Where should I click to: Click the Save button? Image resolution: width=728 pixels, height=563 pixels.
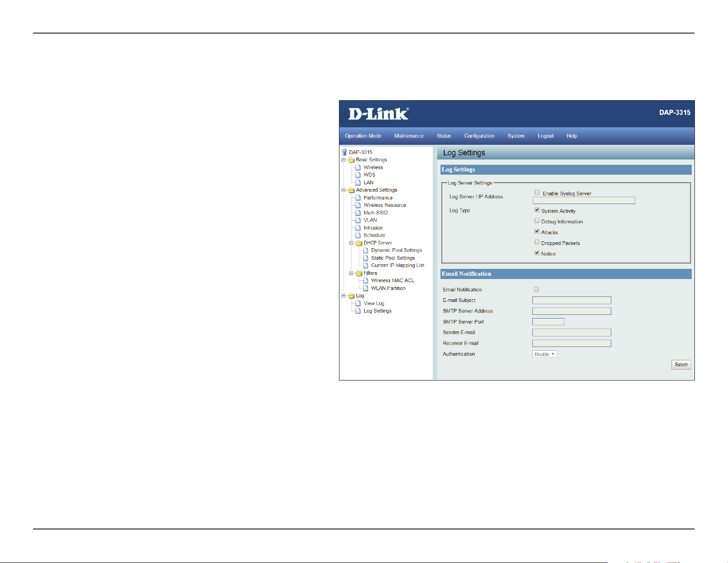pyautogui.click(x=681, y=364)
